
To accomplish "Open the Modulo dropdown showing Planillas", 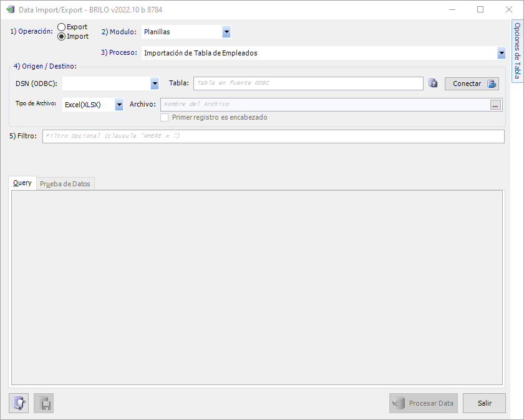I will (x=226, y=32).
